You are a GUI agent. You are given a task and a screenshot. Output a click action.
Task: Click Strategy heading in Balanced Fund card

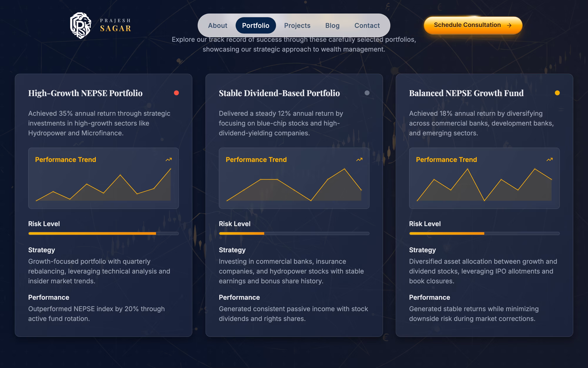(422, 250)
